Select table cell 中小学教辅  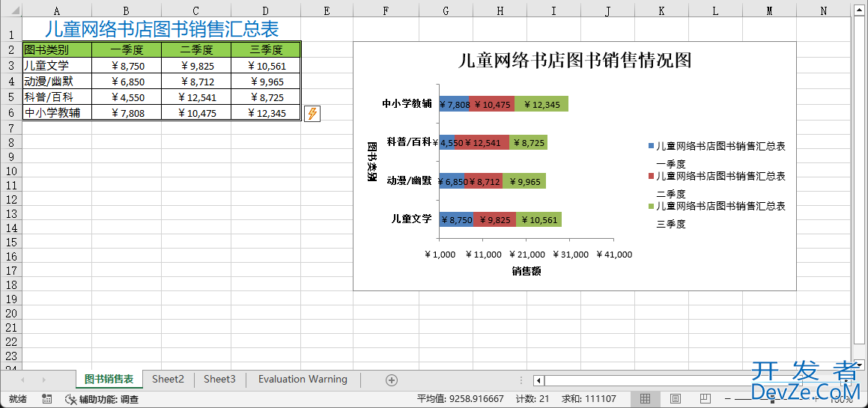(x=57, y=113)
